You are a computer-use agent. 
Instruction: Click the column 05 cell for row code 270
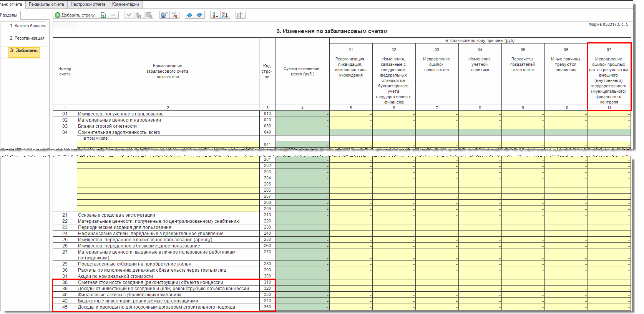point(523,255)
